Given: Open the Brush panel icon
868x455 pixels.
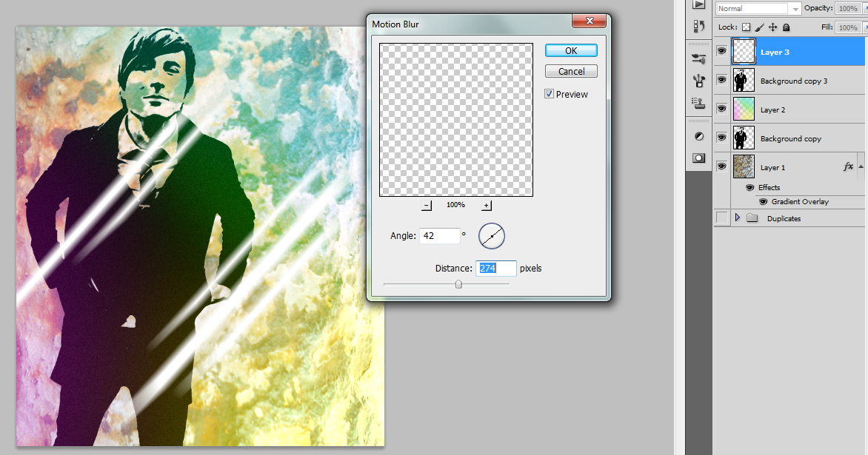Looking at the screenshot, I should tap(698, 58).
